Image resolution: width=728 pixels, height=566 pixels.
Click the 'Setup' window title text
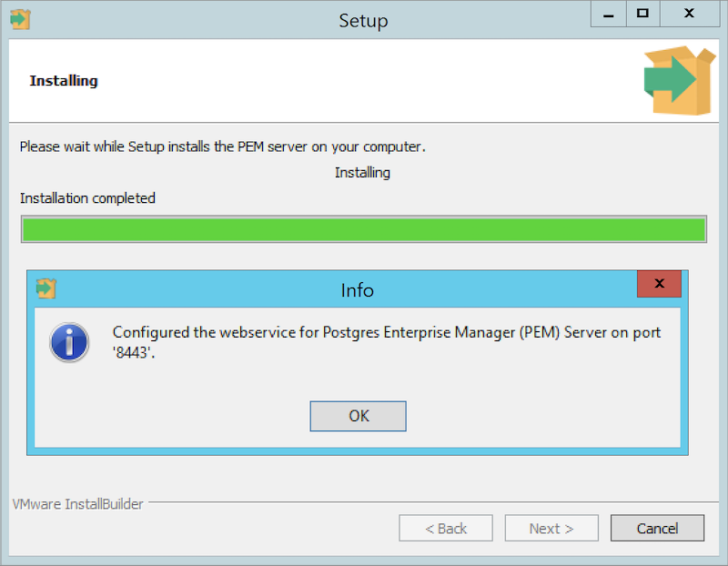(363, 20)
